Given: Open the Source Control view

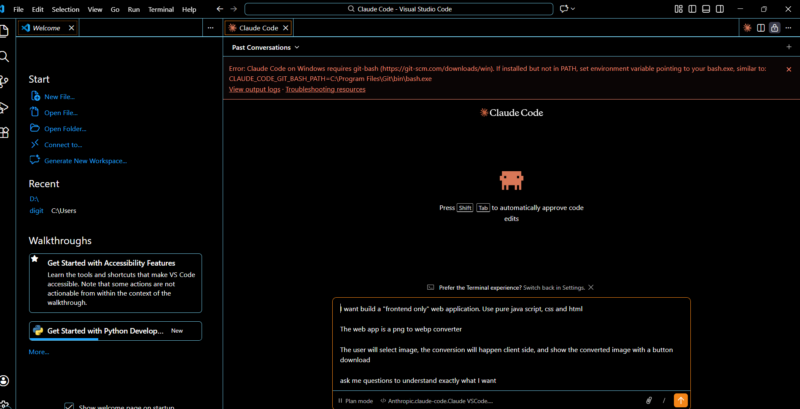Looking at the screenshot, I should 4,81.
